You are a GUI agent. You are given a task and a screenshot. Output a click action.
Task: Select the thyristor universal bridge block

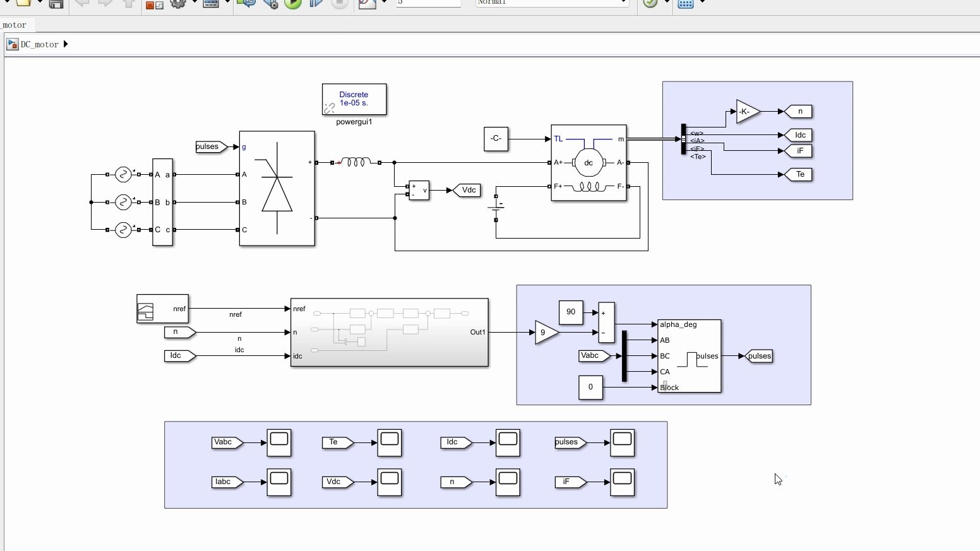tap(277, 188)
